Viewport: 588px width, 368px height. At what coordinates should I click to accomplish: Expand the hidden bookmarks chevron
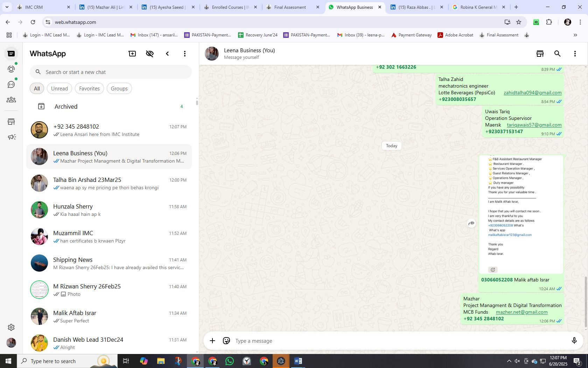tap(575, 35)
